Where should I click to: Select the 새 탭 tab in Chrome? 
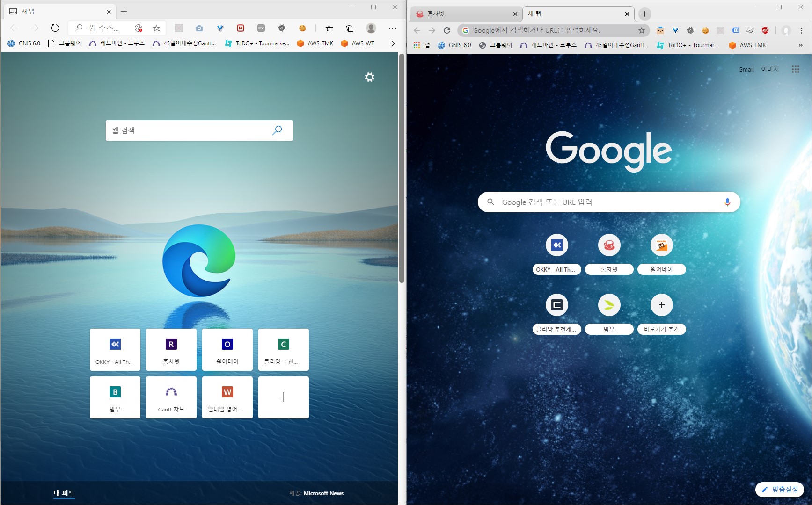point(578,14)
